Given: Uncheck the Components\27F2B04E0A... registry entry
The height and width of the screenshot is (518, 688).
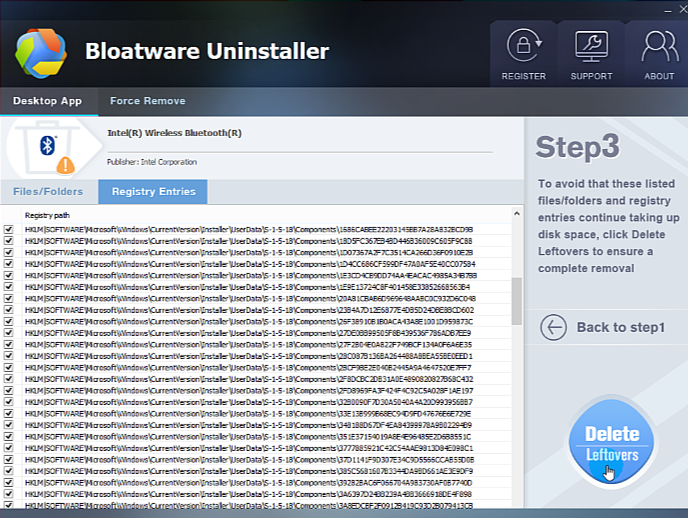Looking at the screenshot, I should tap(8, 344).
